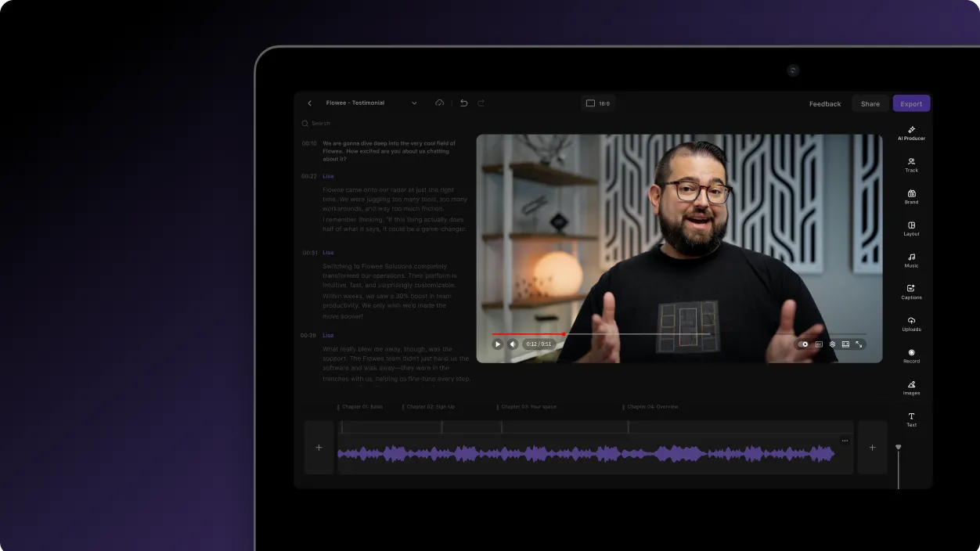Export the project
980x551 pixels.
point(911,103)
